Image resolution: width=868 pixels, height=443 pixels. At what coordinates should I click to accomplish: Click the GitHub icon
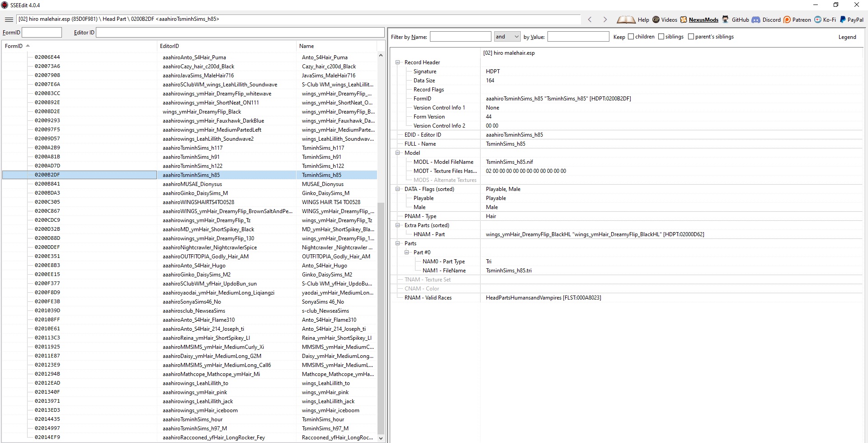[726, 19]
